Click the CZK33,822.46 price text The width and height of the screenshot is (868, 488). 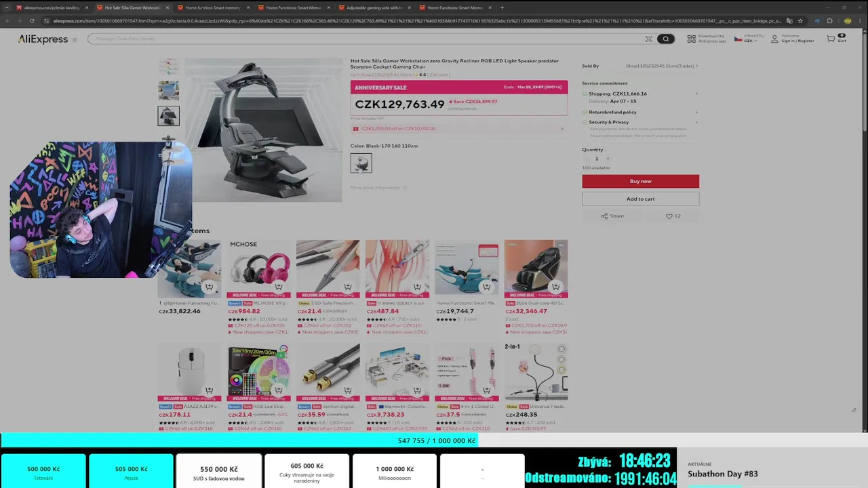tap(180, 311)
